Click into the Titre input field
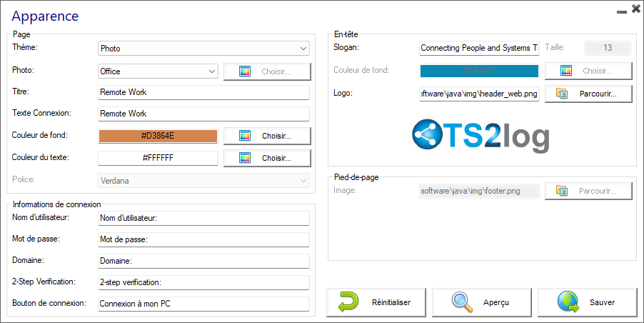644x323 pixels. coord(203,92)
